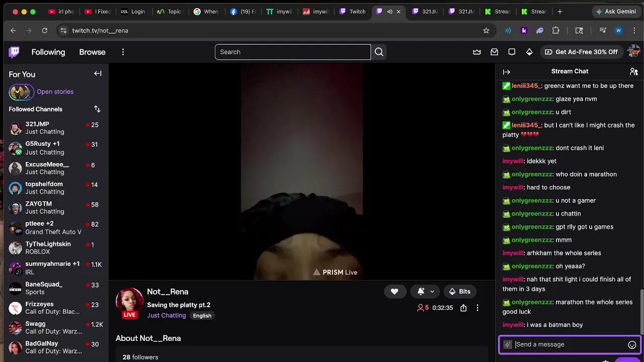
Task: Open the Following page
Action: pyautogui.click(x=48, y=52)
